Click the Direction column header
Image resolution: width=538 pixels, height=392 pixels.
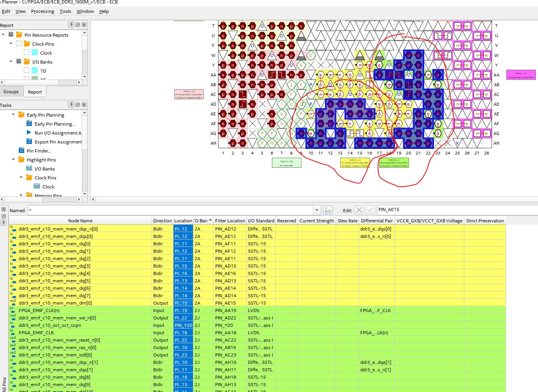tap(162, 221)
